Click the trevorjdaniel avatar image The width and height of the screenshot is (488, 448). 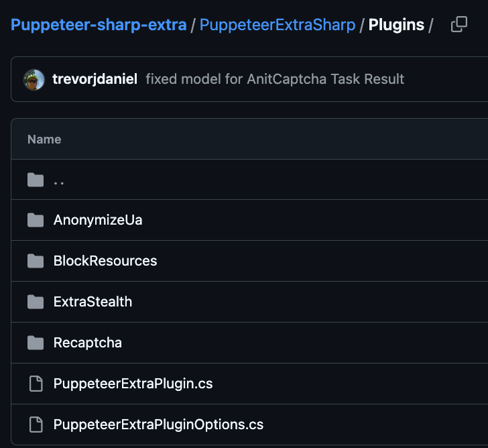point(34,79)
